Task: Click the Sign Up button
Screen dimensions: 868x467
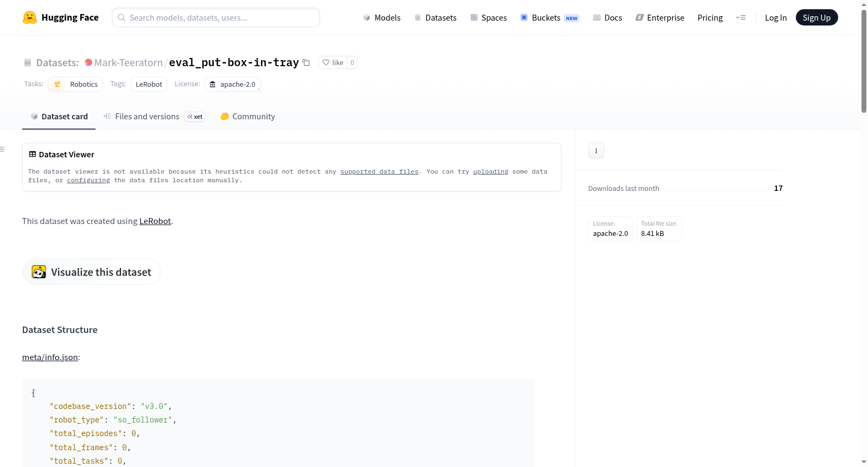Action: 816,17
